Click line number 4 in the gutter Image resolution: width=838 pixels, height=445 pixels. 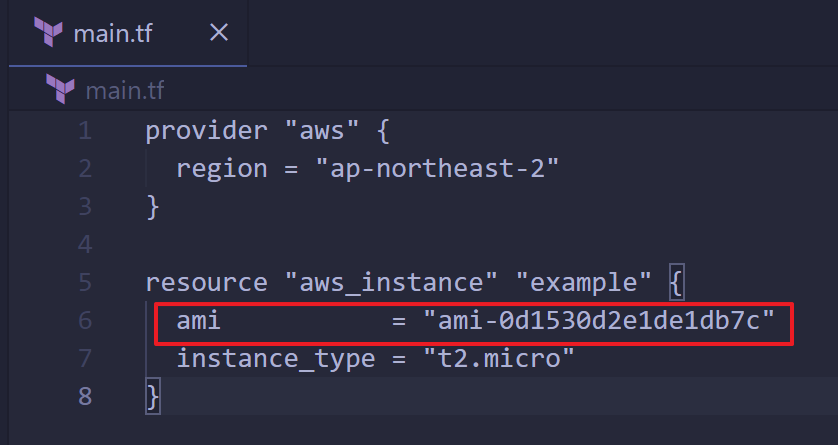click(x=86, y=245)
